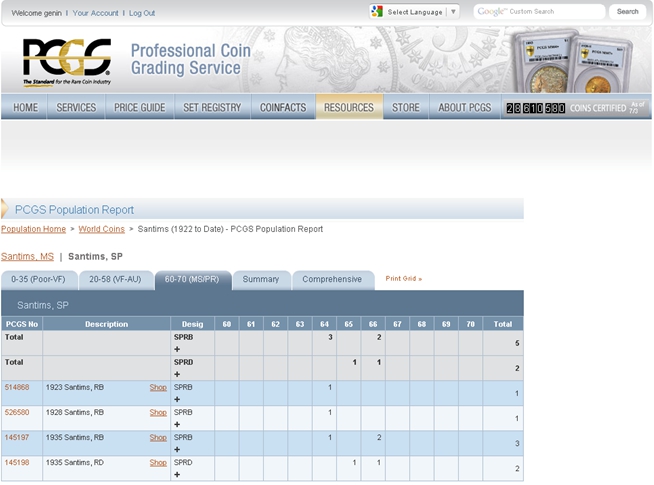Image resolution: width=654 pixels, height=485 pixels.
Task: Open PCGS No 526580 link
Action: pos(17,412)
